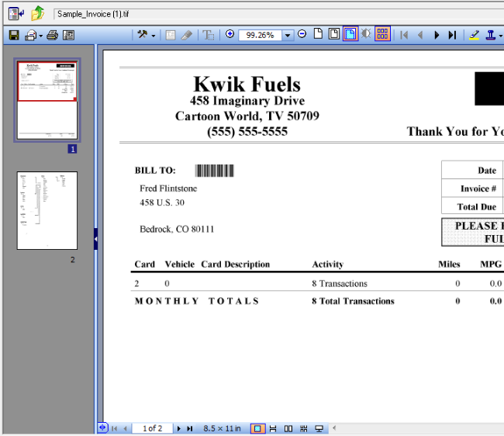
Task: Open the tools hammer icon
Action: [143, 34]
